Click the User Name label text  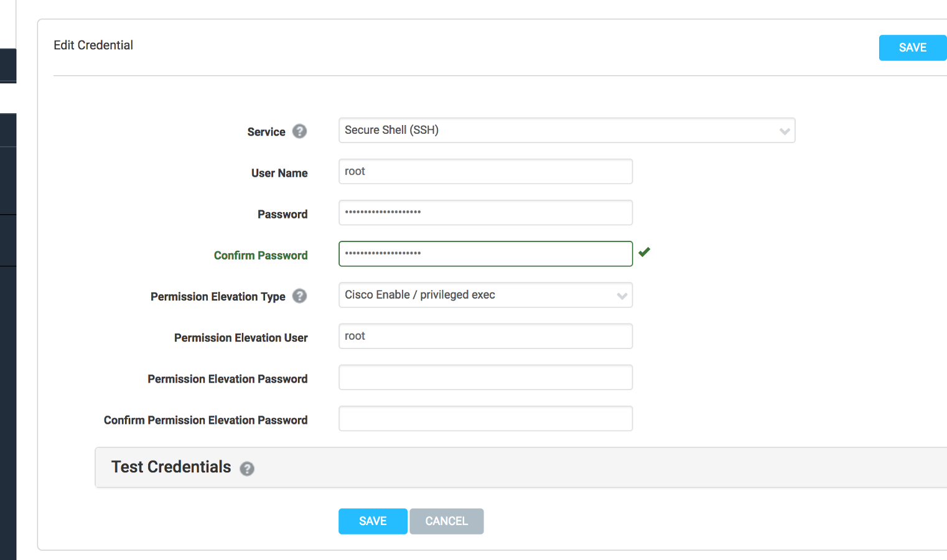pos(279,173)
